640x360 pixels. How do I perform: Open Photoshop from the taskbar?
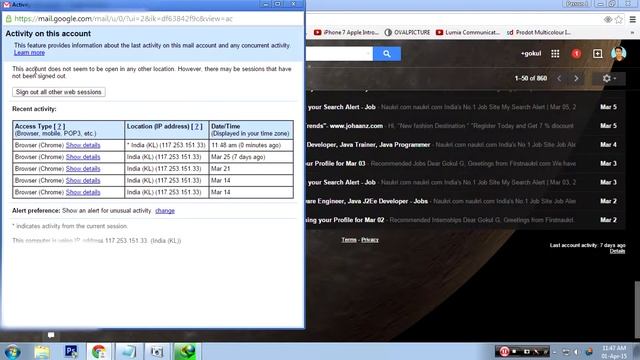[x=71, y=352]
